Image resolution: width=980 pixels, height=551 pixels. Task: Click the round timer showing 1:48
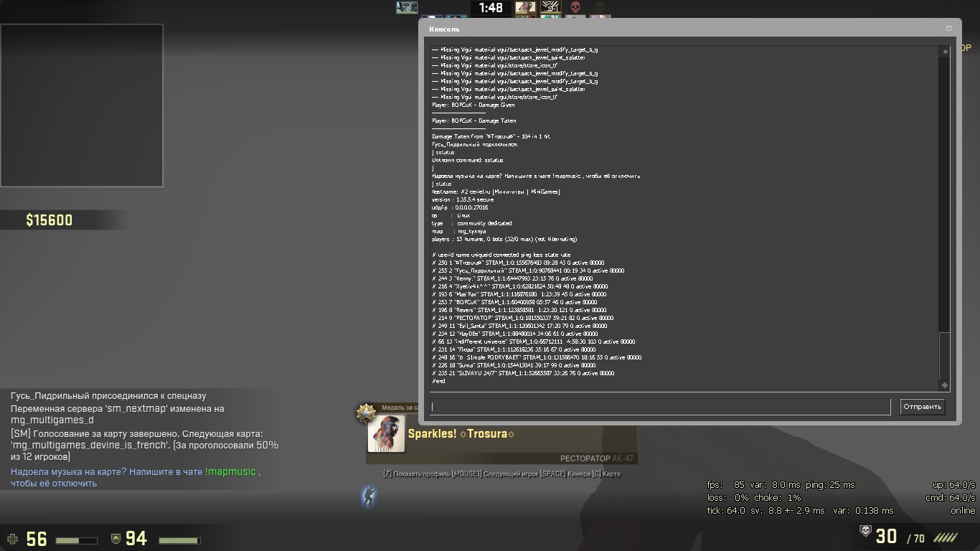[491, 8]
